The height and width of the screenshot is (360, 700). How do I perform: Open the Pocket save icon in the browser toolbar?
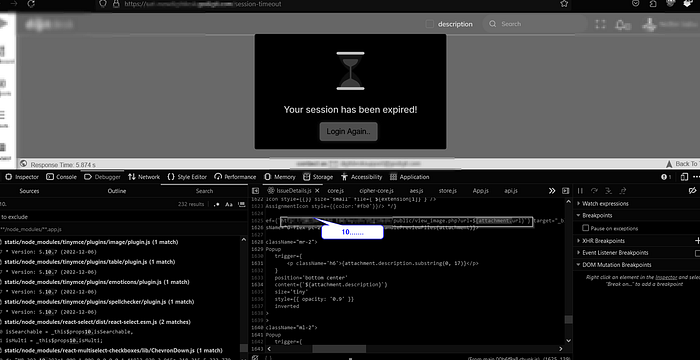pos(636,4)
